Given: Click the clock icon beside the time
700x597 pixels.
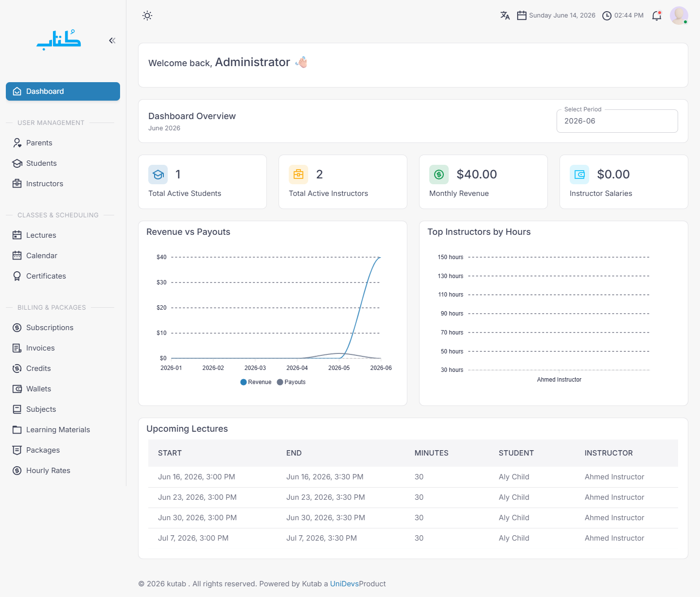Looking at the screenshot, I should tap(607, 16).
